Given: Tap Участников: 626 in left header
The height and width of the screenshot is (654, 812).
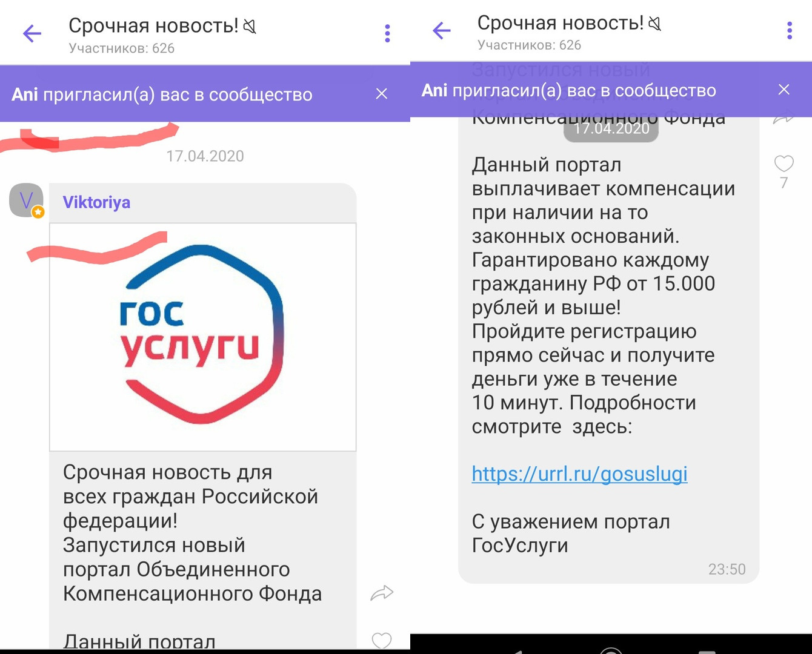Looking at the screenshot, I should tap(121, 48).
